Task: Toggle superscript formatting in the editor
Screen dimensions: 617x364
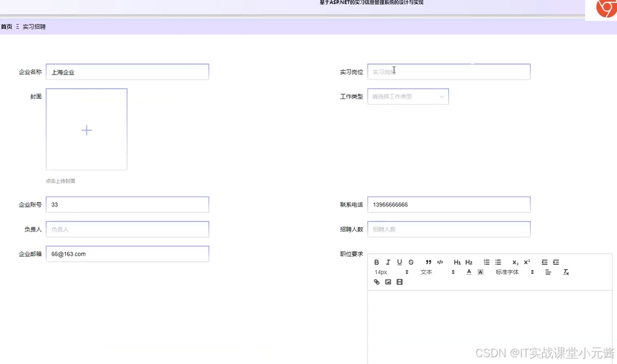Action: pyautogui.click(x=526, y=262)
